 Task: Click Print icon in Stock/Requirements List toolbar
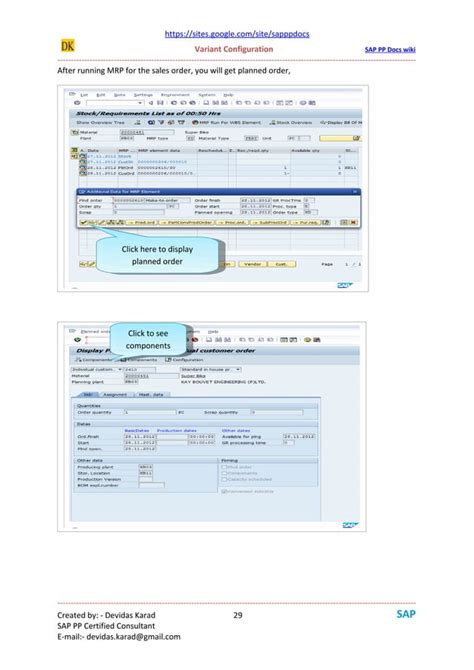pyautogui.click(x=206, y=103)
